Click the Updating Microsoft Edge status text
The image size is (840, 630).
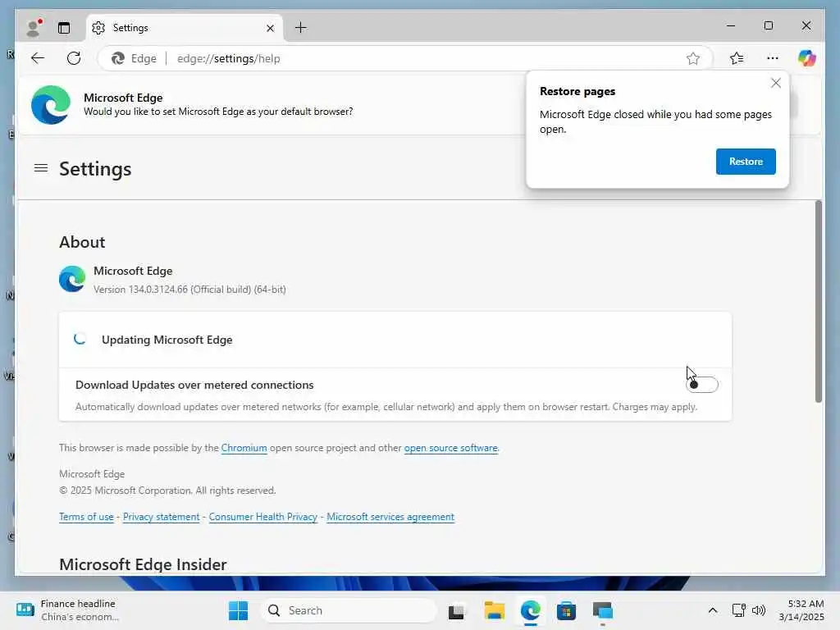[167, 340]
